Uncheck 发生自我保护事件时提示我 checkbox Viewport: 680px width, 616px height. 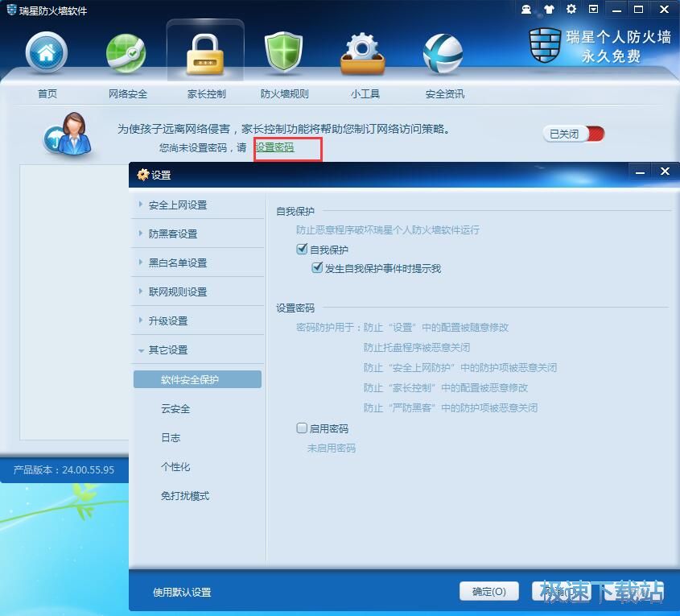click(x=317, y=267)
